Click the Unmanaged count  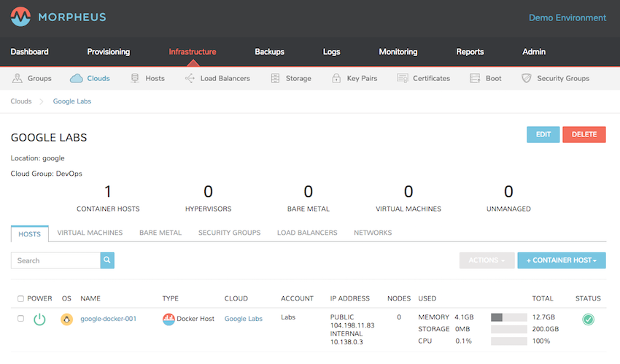coord(508,192)
